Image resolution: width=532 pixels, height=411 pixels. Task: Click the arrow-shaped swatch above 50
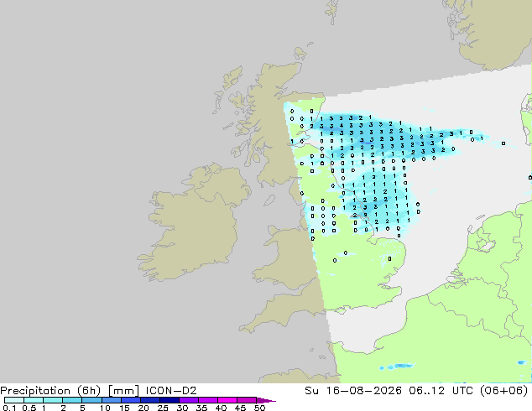(266, 400)
